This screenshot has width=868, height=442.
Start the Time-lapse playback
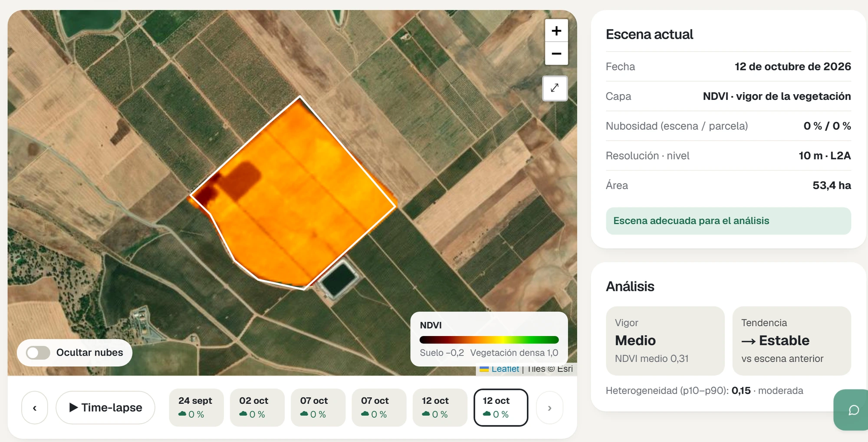pos(105,408)
